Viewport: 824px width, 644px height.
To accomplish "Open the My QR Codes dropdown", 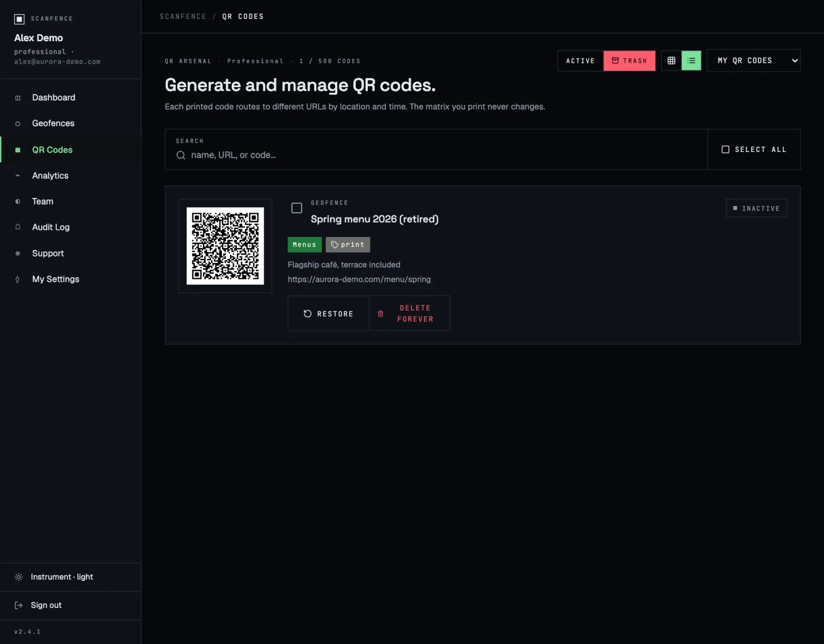I will (x=753, y=61).
